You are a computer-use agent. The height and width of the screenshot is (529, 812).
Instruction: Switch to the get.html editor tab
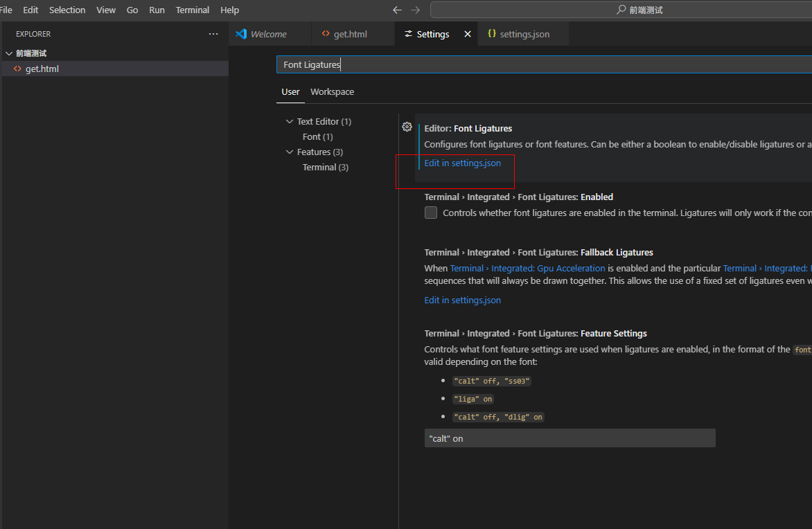[x=353, y=34]
